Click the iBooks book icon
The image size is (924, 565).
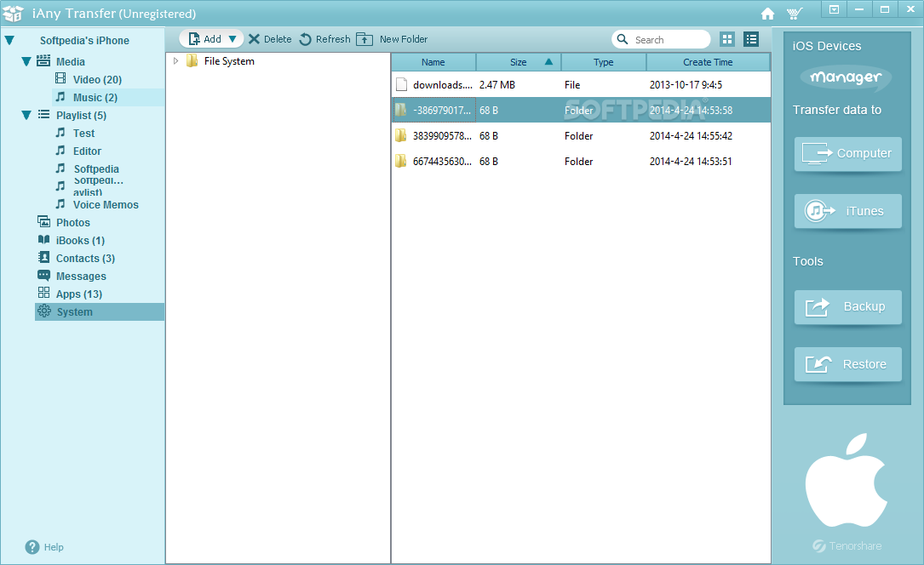tap(43, 240)
